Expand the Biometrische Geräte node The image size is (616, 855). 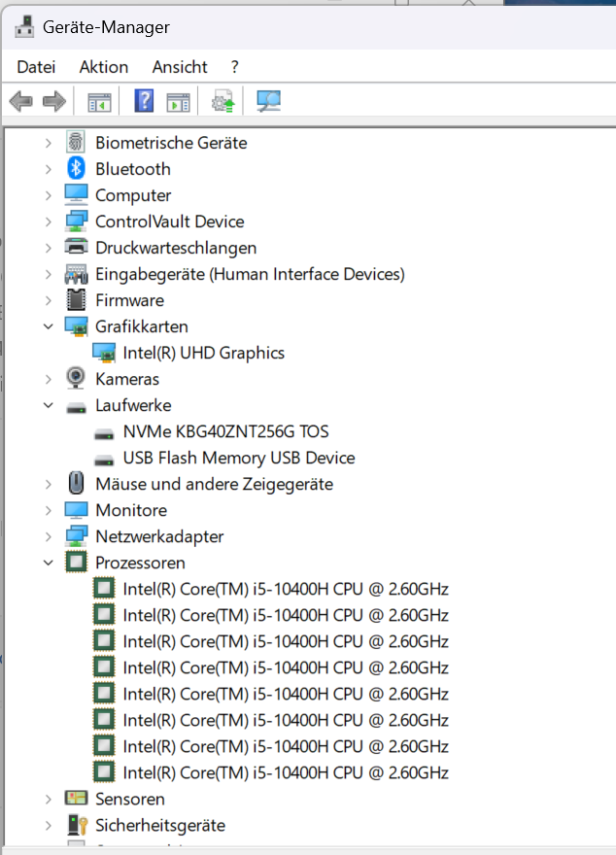pyautogui.click(x=49, y=144)
